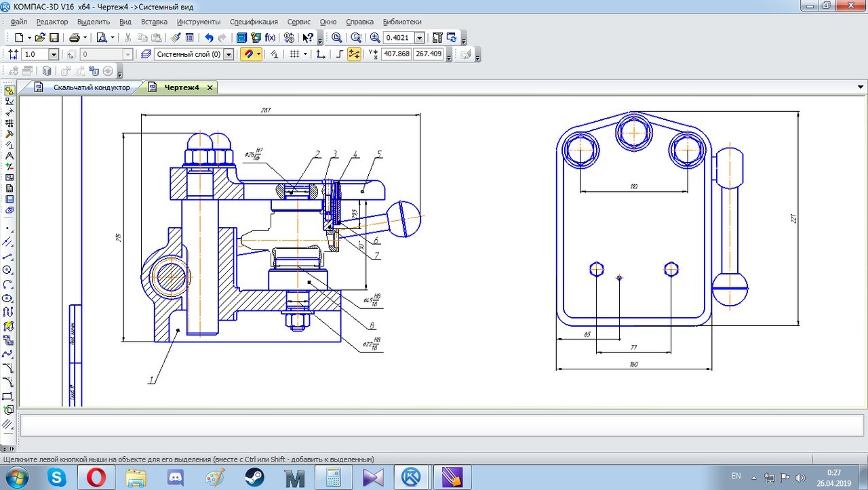Open the Инструменты menu
868x490 pixels.
click(x=198, y=22)
